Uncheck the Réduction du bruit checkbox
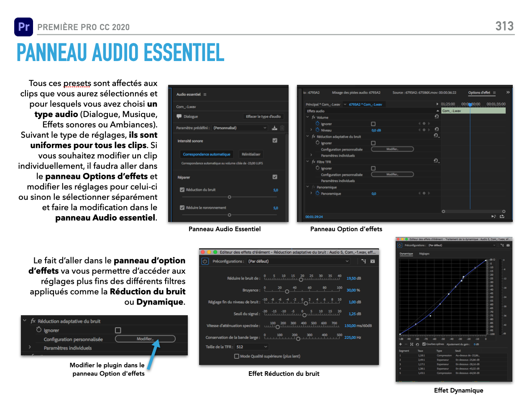The width and height of the screenshot is (532, 398). point(182,190)
